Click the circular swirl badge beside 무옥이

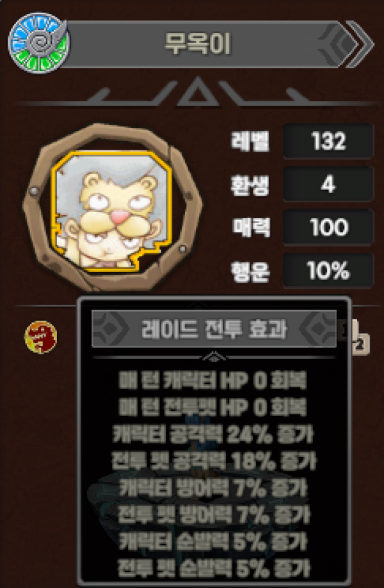point(38,43)
